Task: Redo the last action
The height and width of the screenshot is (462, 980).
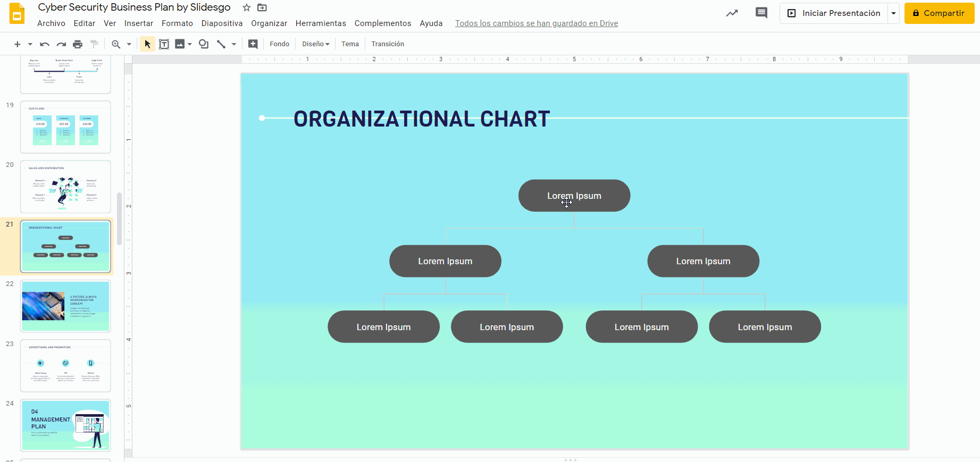Action: [61, 44]
